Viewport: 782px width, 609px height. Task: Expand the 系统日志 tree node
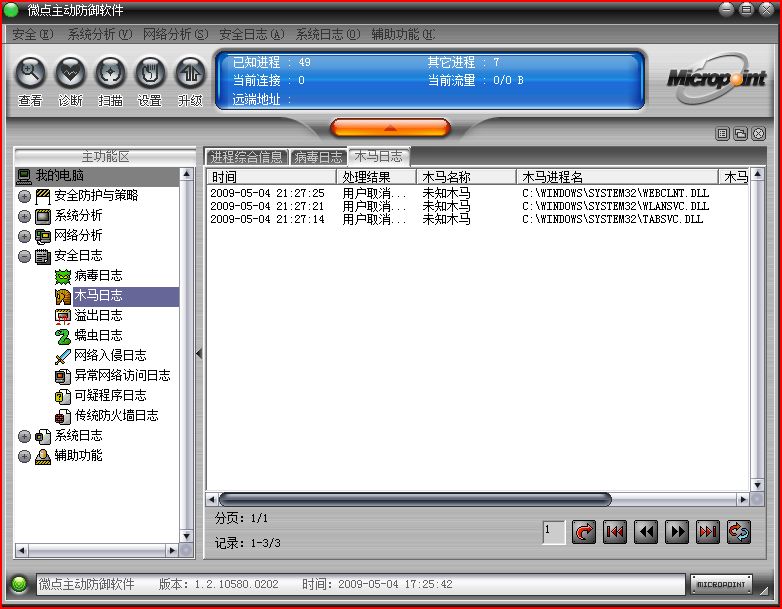click(24, 436)
